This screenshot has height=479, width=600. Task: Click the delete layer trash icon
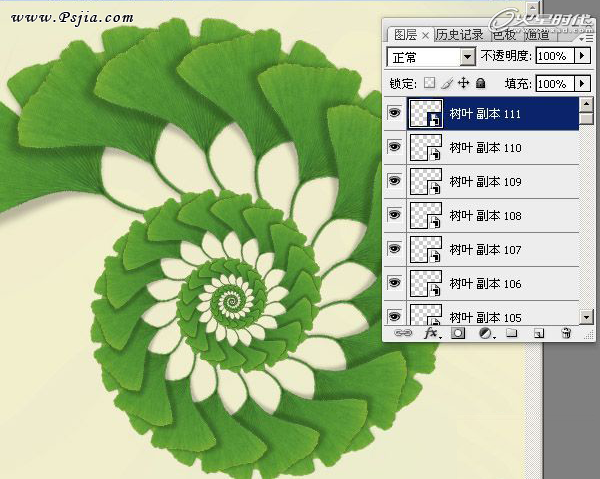point(565,333)
